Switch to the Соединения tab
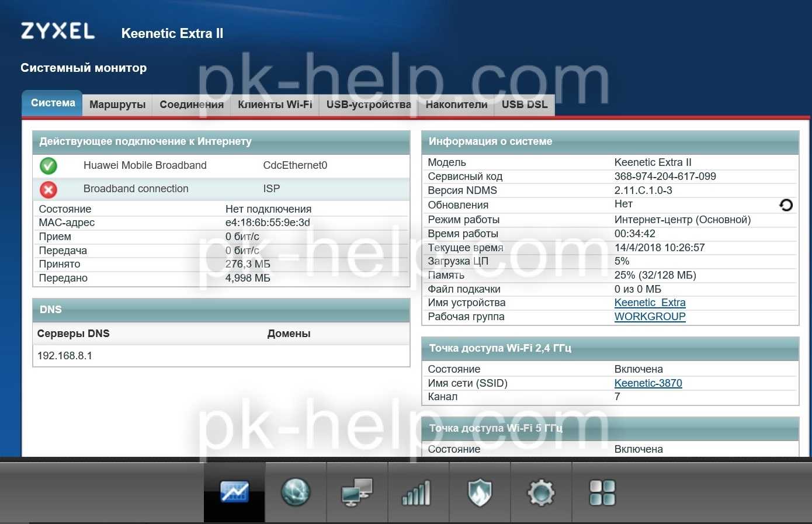 click(x=192, y=105)
